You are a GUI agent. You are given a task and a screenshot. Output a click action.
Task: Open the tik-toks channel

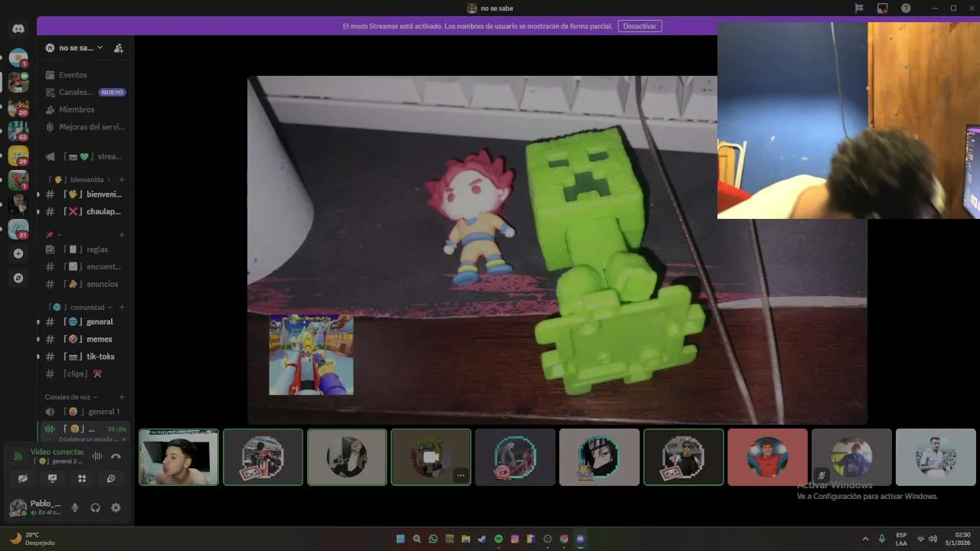point(85,357)
